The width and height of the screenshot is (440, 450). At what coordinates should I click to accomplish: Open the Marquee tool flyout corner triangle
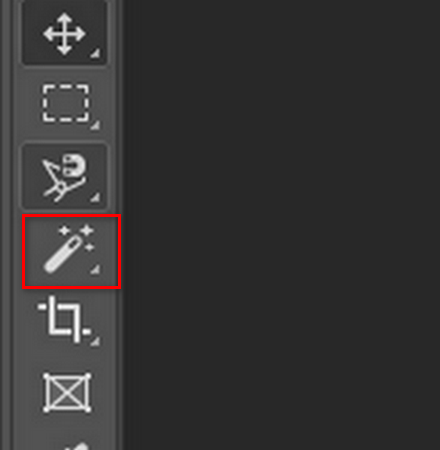(x=95, y=125)
